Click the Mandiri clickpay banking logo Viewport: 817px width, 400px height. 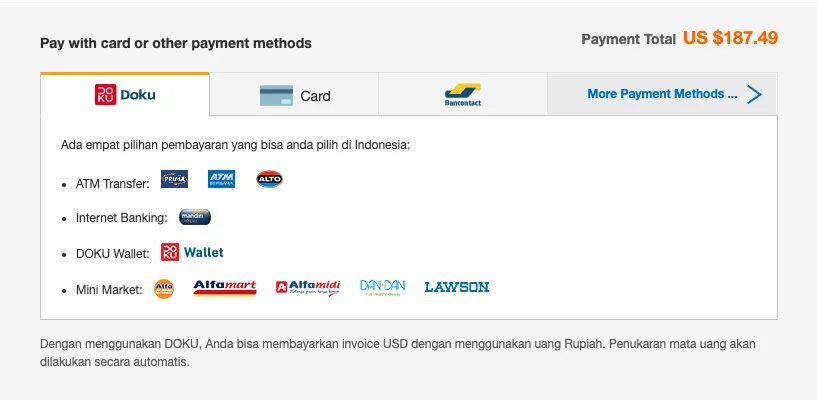(x=195, y=217)
